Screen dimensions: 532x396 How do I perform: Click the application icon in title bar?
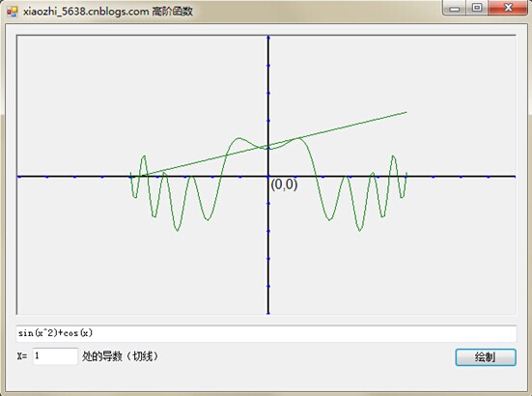pos(13,12)
